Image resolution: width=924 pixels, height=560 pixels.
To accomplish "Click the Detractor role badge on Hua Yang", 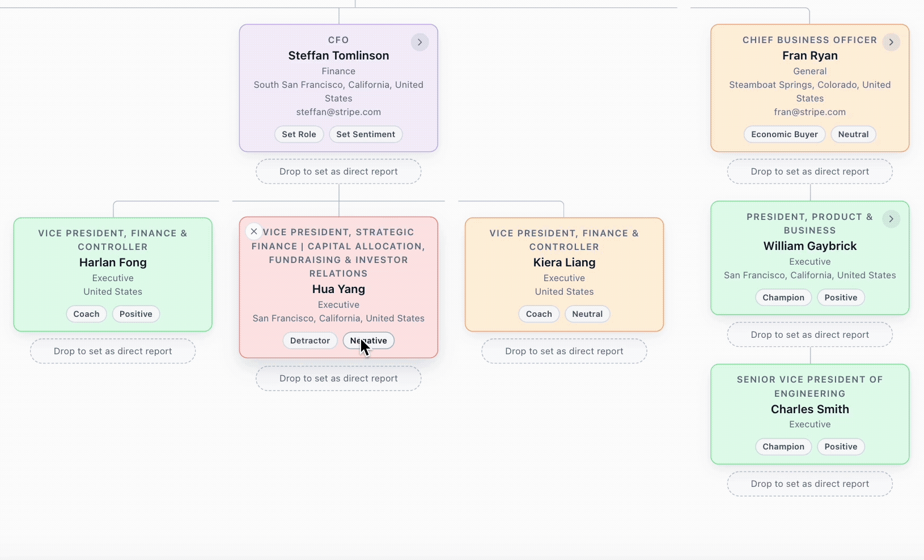I will pyautogui.click(x=310, y=340).
